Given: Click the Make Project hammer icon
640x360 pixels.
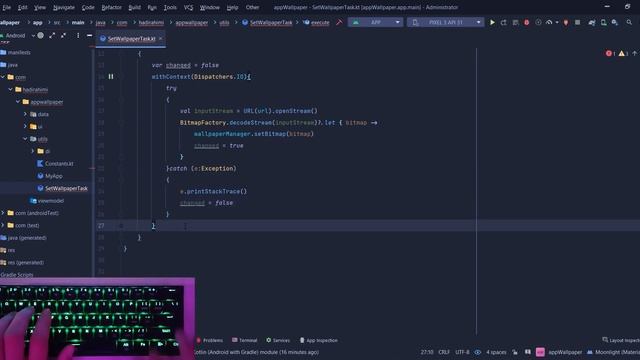Looking at the screenshot, I should 339,22.
